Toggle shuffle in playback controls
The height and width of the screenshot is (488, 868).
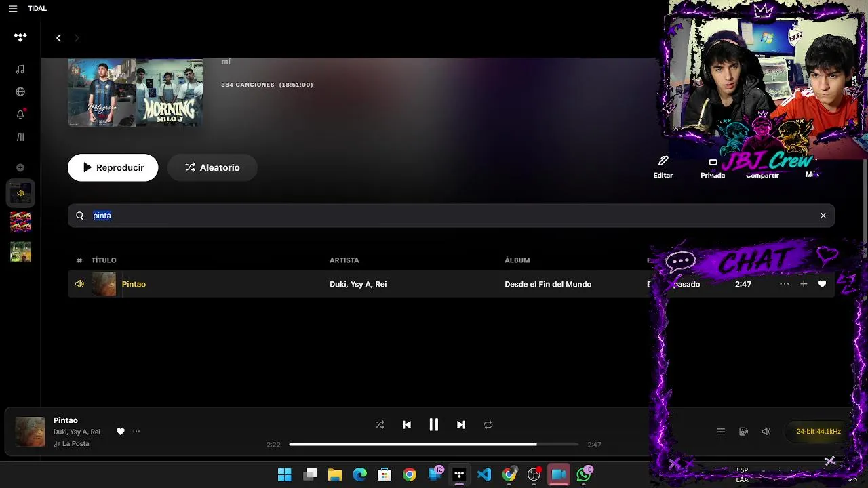tap(380, 425)
